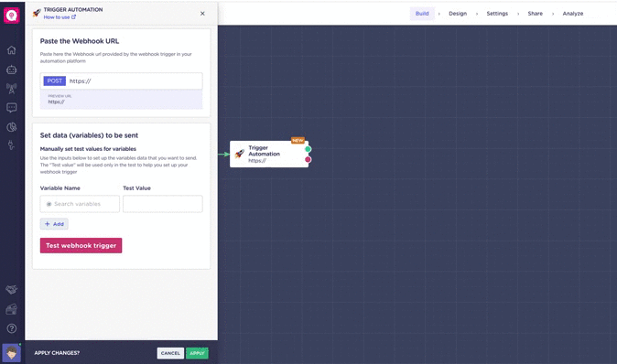
Task: Open the live chat message icon
Action: [11, 107]
